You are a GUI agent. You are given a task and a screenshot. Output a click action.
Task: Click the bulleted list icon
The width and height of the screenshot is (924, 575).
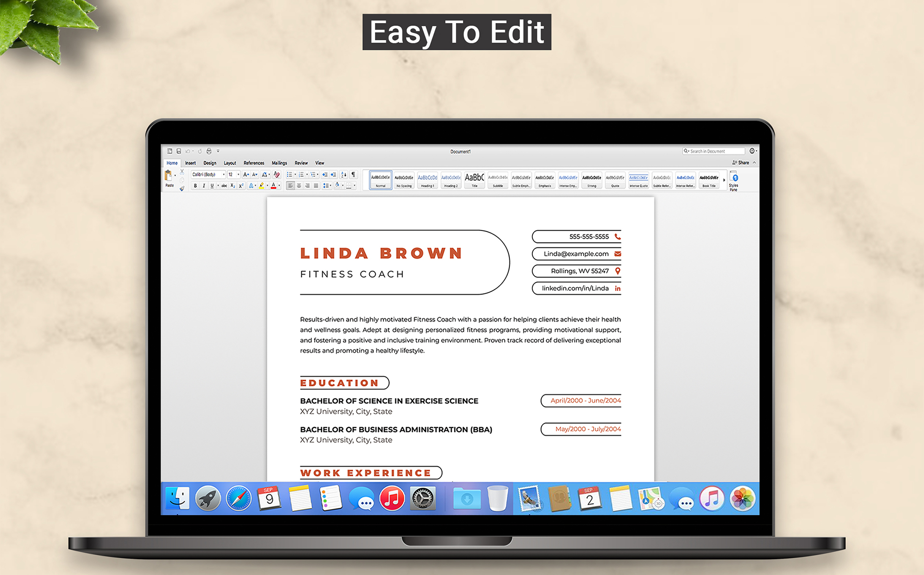pyautogui.click(x=289, y=175)
